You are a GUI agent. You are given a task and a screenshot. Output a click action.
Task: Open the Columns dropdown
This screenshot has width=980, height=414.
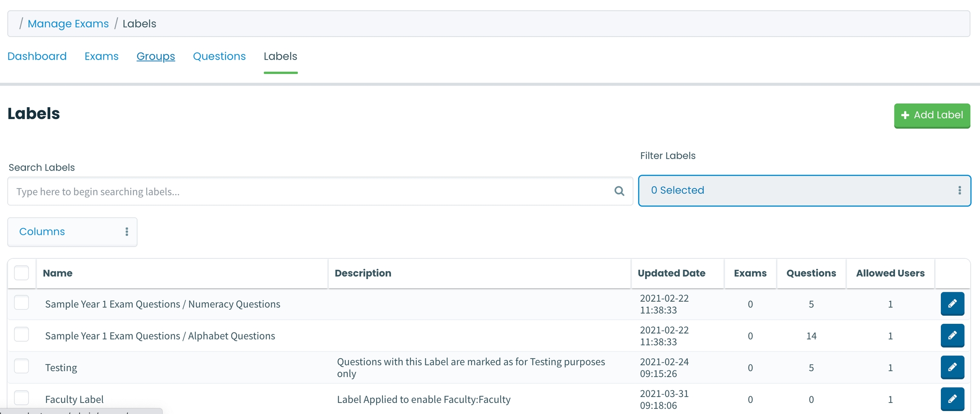(x=72, y=231)
